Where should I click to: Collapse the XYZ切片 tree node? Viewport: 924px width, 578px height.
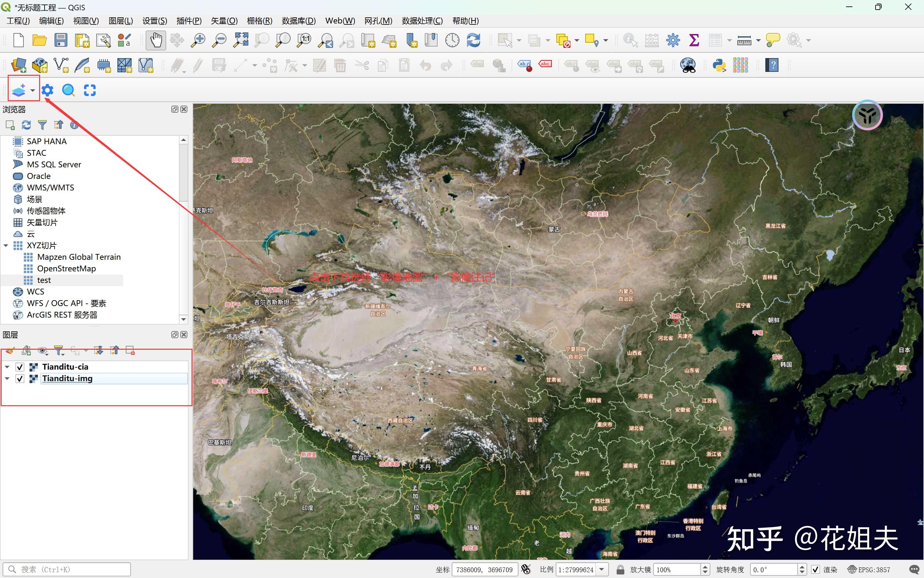point(6,245)
